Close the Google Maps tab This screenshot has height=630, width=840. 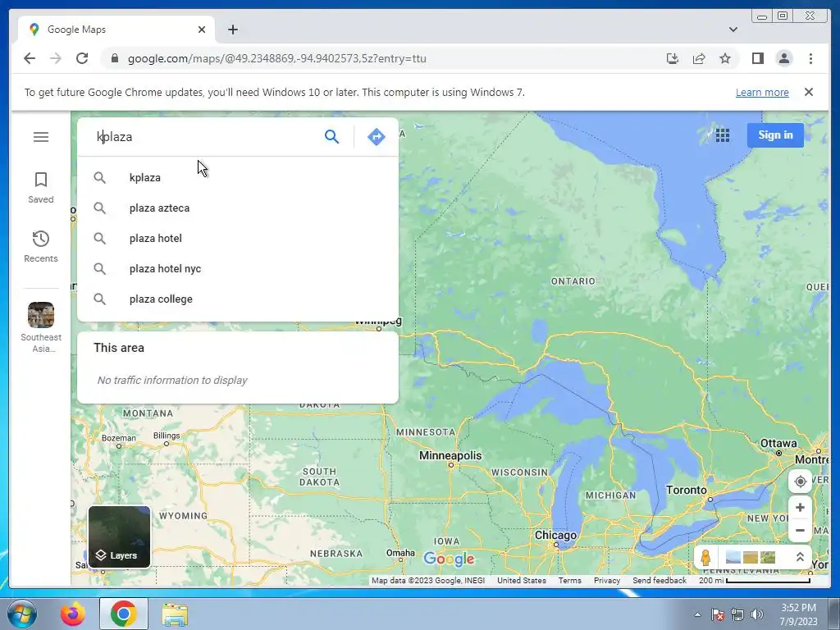click(x=202, y=30)
